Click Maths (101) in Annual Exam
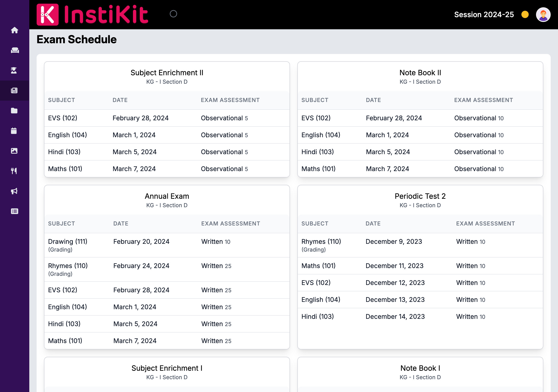This screenshot has width=558, height=392. (65, 341)
